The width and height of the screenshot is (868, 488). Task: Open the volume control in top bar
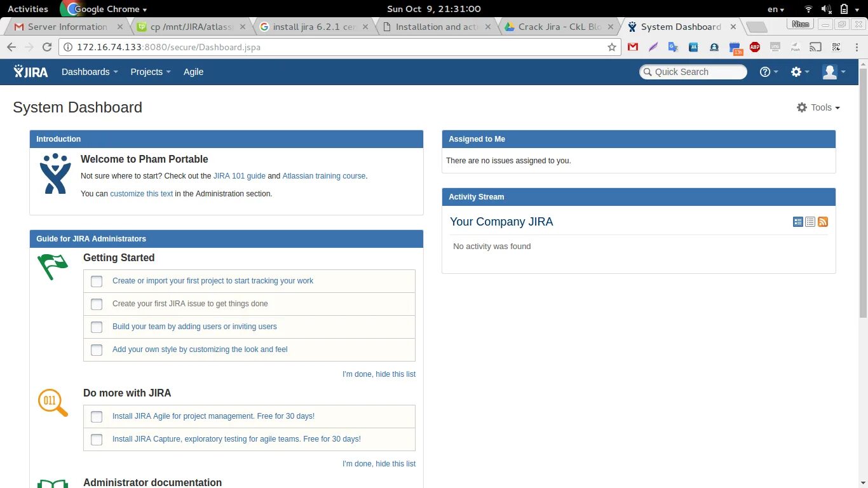tap(826, 9)
